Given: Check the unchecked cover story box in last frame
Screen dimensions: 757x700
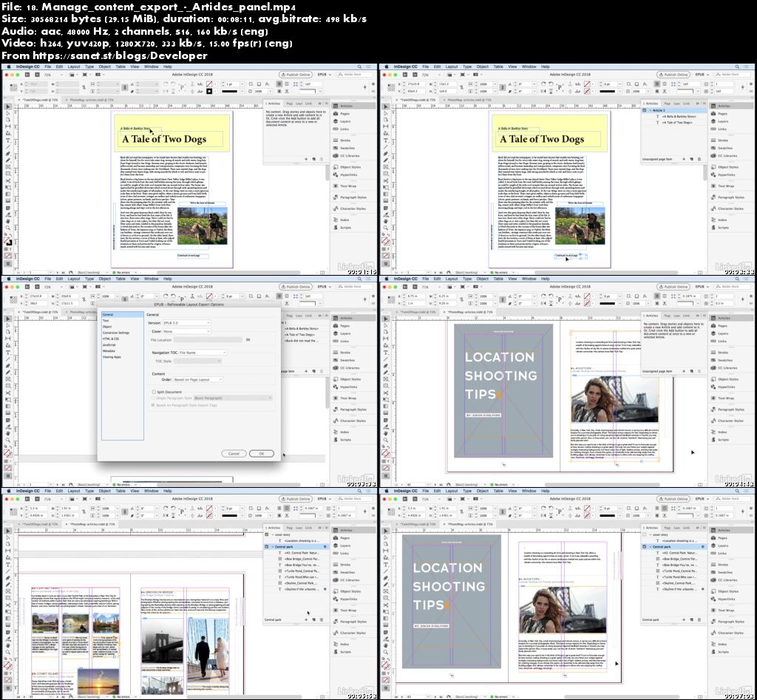Looking at the screenshot, I should (x=645, y=534).
